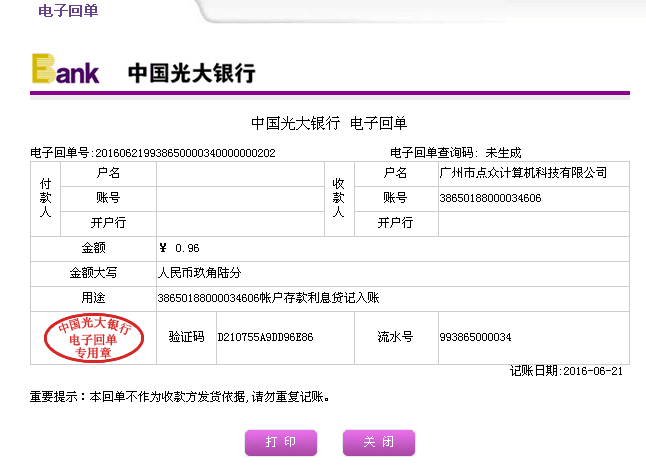Screen dimensions: 646x465
Task: Click the empty payer 账号 value cell
Action: pyautogui.click(x=240, y=199)
